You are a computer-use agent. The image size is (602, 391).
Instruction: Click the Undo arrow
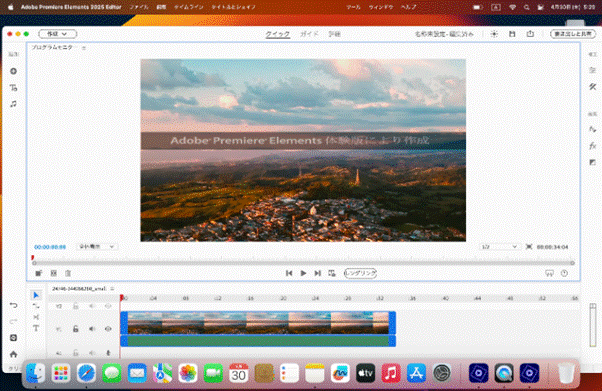[x=13, y=305]
